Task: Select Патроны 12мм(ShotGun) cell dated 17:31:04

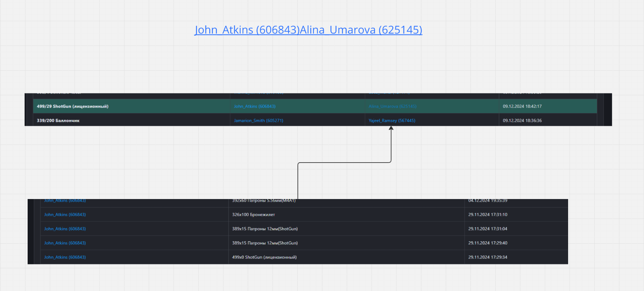Action: pyautogui.click(x=265, y=229)
